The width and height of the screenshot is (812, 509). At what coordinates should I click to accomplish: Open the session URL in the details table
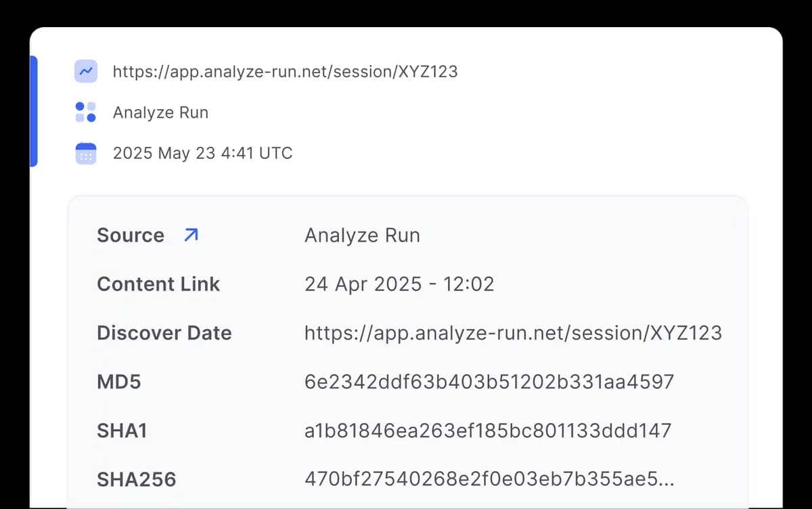pos(513,333)
